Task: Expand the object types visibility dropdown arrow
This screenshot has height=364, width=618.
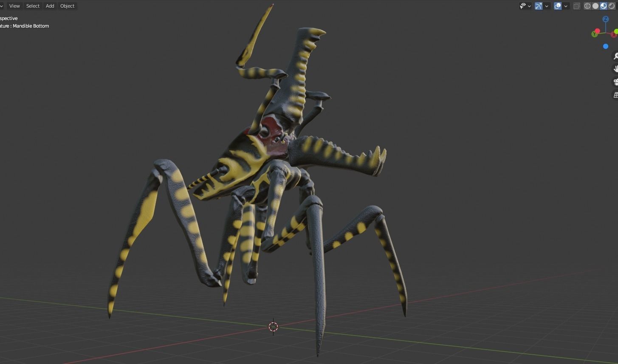Action: click(x=529, y=6)
